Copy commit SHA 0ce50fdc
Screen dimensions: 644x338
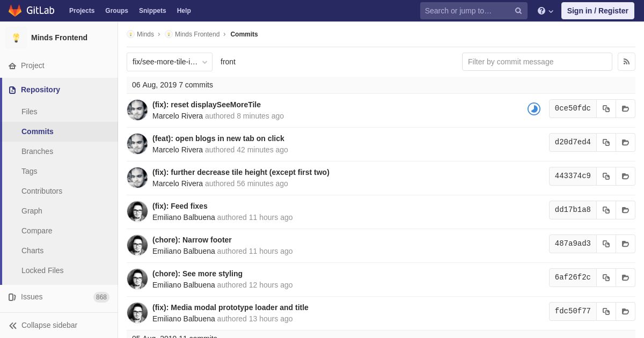[x=606, y=108]
